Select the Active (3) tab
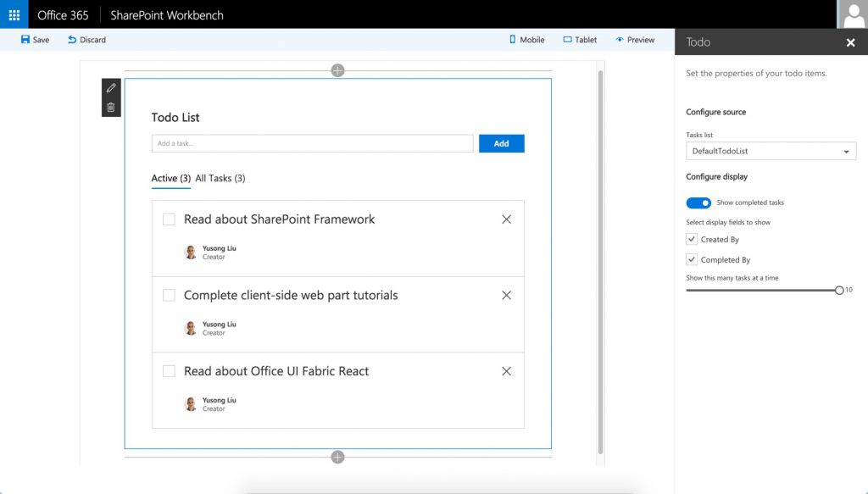The image size is (868, 494). click(171, 179)
